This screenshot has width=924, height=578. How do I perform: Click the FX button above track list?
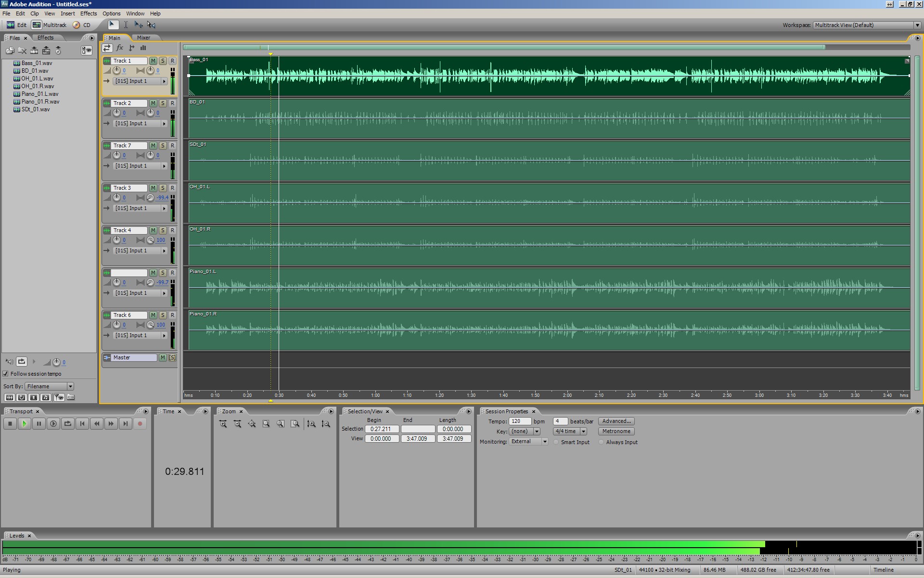119,48
